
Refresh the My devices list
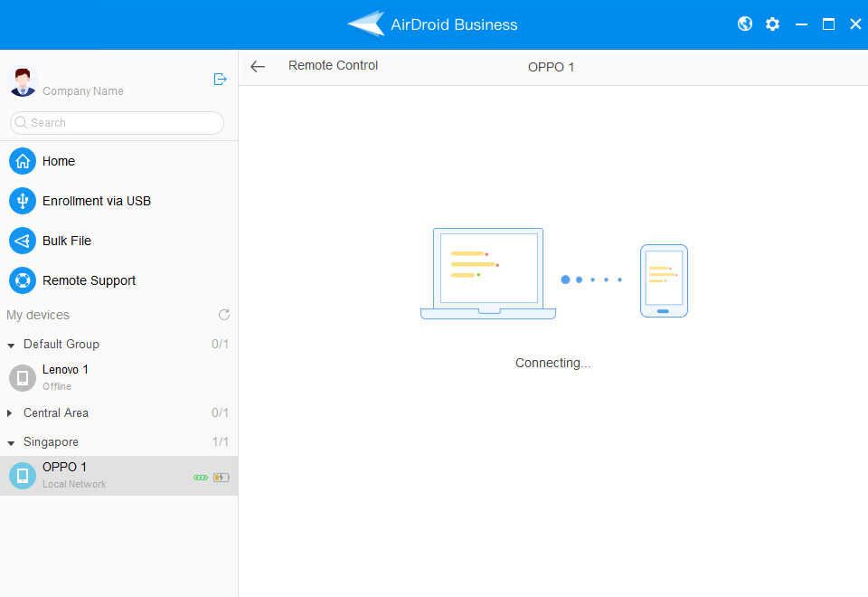coord(223,315)
